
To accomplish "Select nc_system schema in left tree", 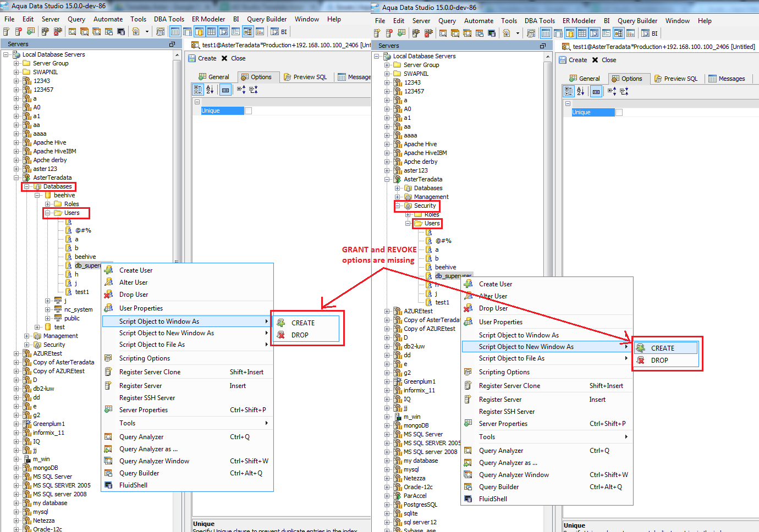I will click(x=78, y=309).
